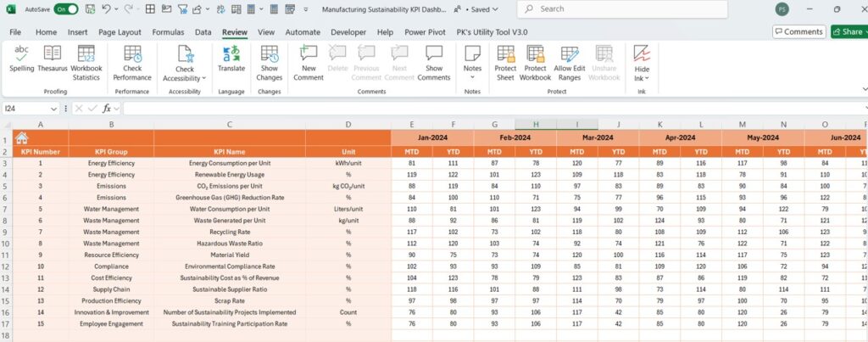
Task: Open the Formulas tab
Action: point(169,32)
